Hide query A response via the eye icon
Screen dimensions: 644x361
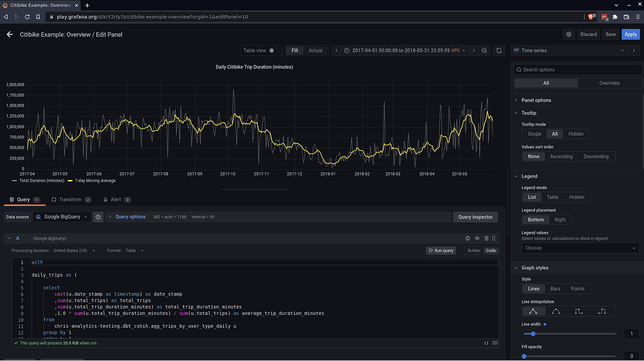477,238
